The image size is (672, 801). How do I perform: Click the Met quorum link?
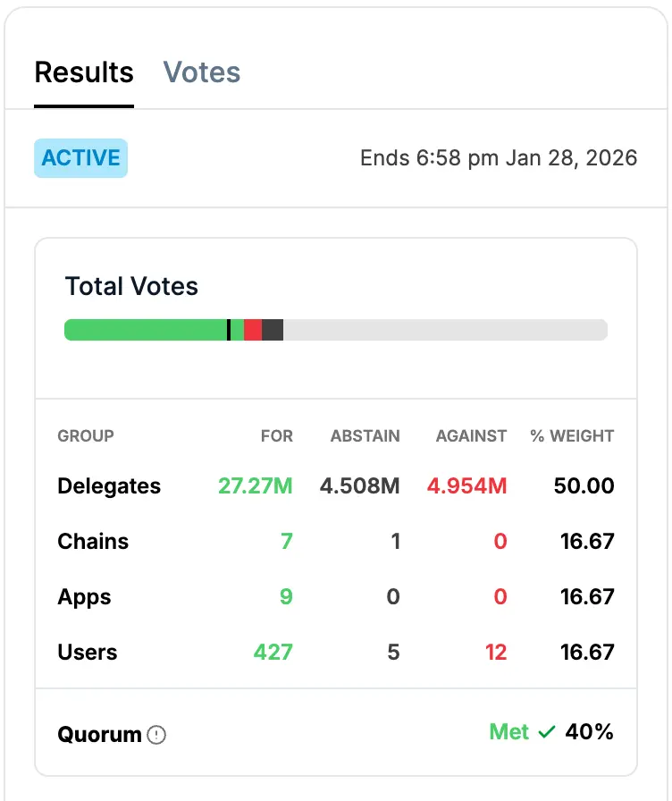point(509,731)
